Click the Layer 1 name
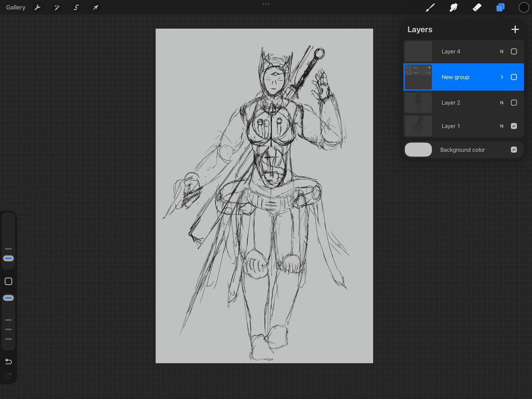Viewport: 532px width, 399px height. [x=451, y=126]
